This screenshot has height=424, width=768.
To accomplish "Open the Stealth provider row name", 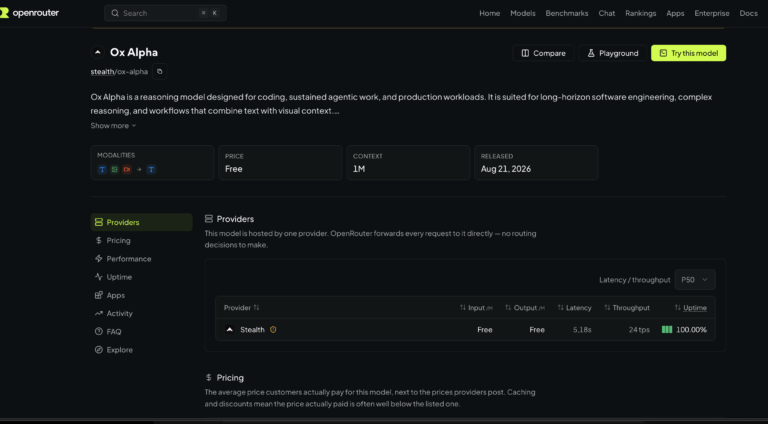I will click(252, 330).
